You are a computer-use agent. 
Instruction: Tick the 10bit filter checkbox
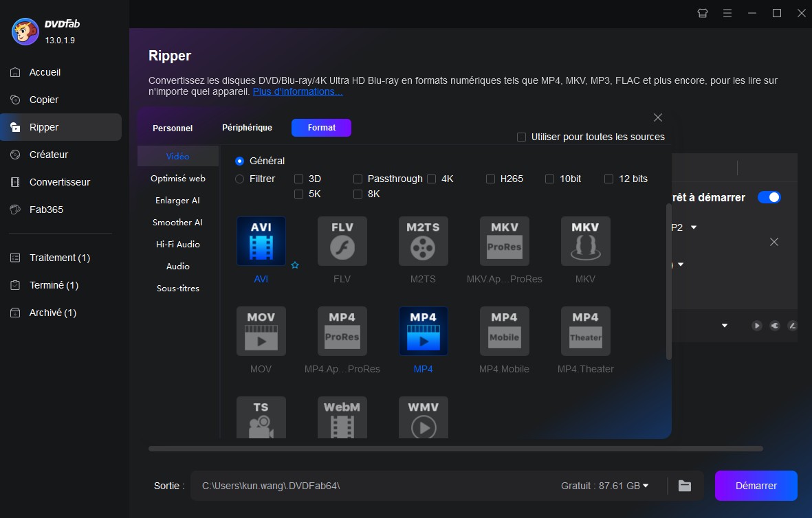[x=549, y=179]
